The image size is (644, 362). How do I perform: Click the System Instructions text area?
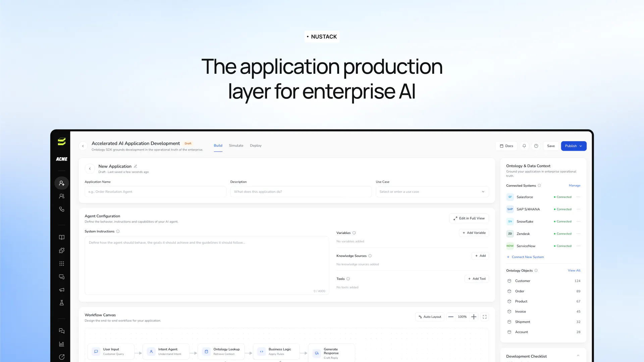pyautogui.click(x=207, y=265)
